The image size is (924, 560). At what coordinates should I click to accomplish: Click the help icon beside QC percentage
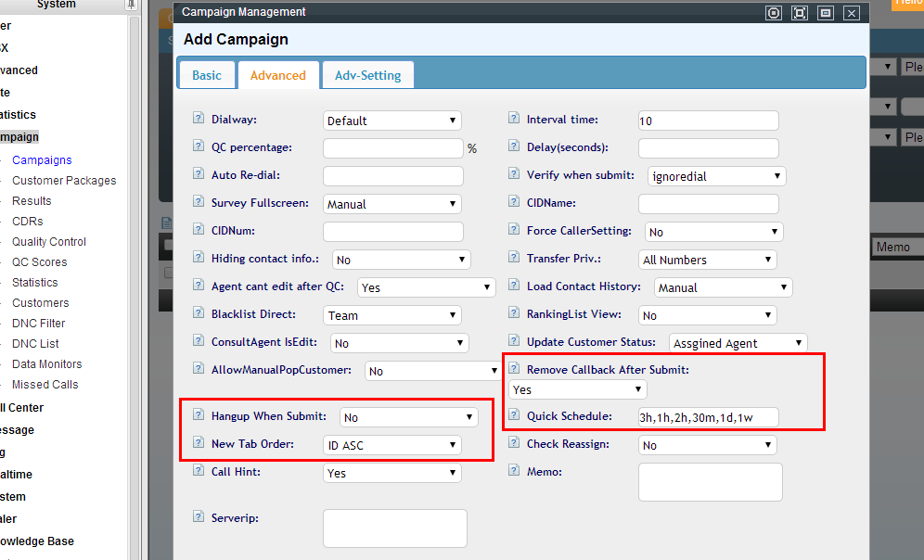point(199,146)
